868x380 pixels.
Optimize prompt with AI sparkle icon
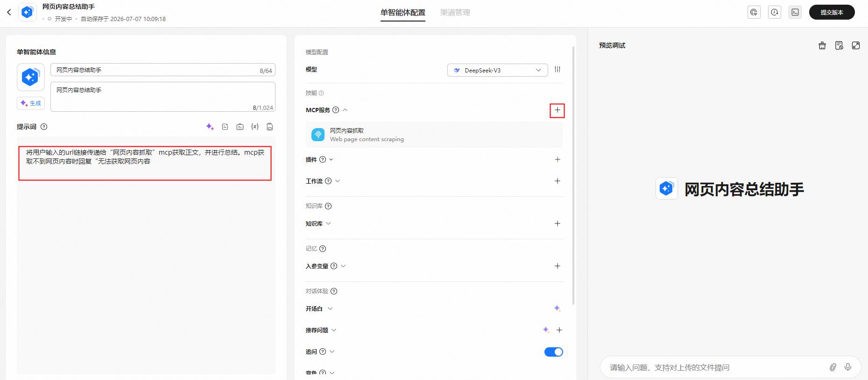(x=210, y=127)
